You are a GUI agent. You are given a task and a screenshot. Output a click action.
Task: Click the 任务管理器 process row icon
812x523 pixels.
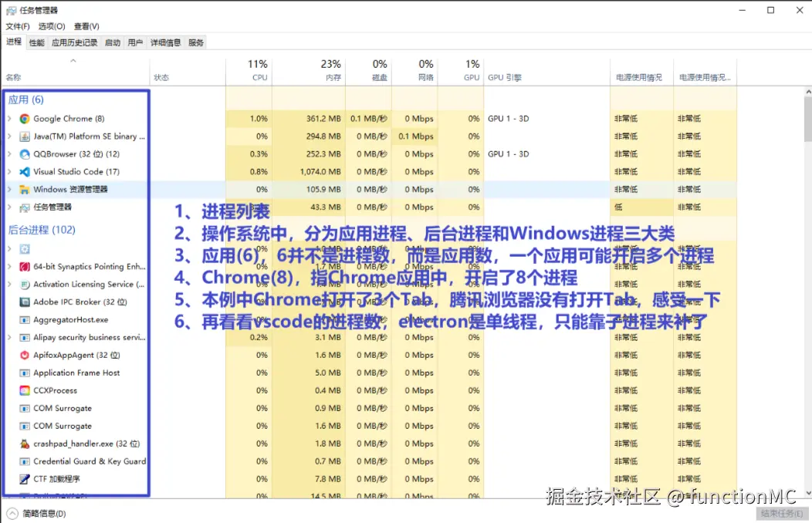25,208
